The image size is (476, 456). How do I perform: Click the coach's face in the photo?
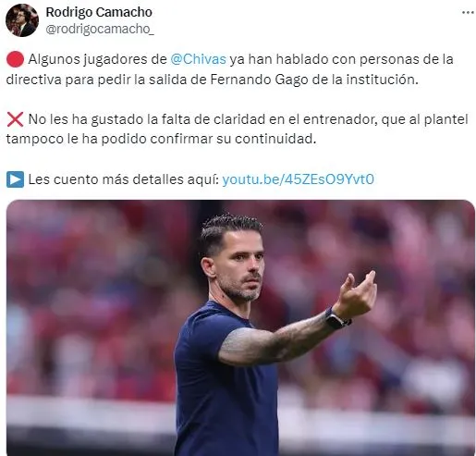coord(240,265)
